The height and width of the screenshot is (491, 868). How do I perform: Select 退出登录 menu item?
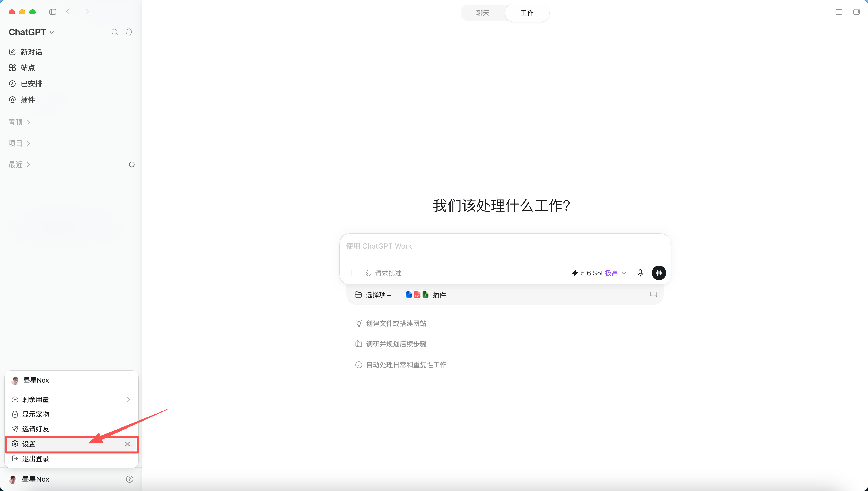click(x=72, y=459)
